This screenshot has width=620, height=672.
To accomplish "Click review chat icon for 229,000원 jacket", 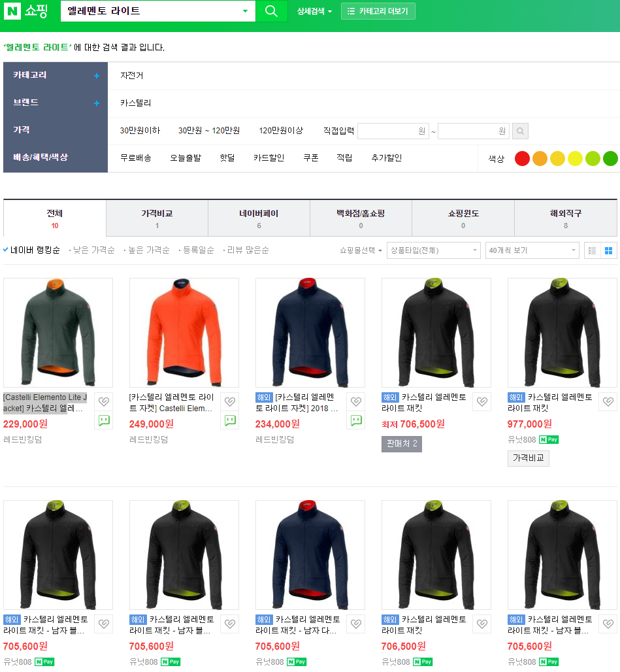I will click(x=104, y=420).
